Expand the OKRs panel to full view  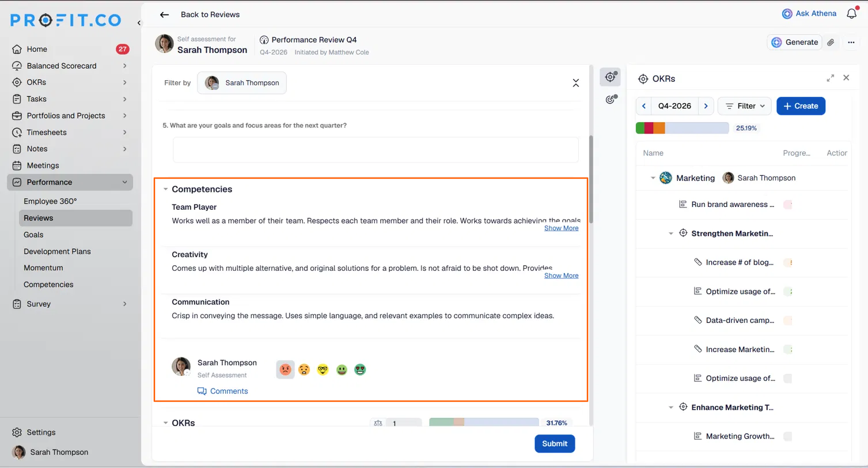point(831,78)
